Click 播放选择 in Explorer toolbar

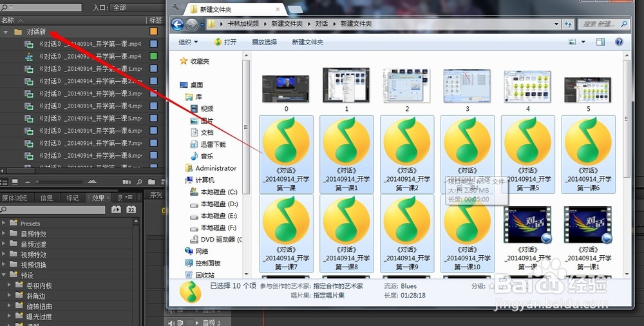[264, 42]
